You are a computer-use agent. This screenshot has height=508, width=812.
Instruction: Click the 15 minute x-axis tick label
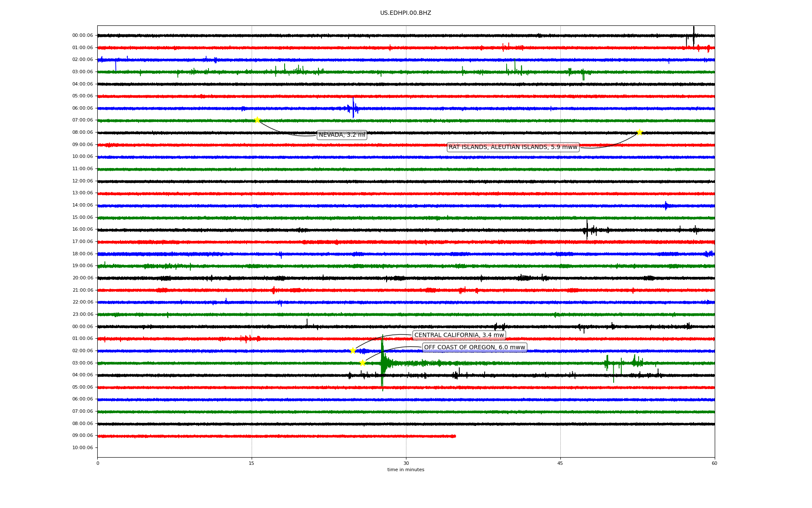[x=252, y=463]
